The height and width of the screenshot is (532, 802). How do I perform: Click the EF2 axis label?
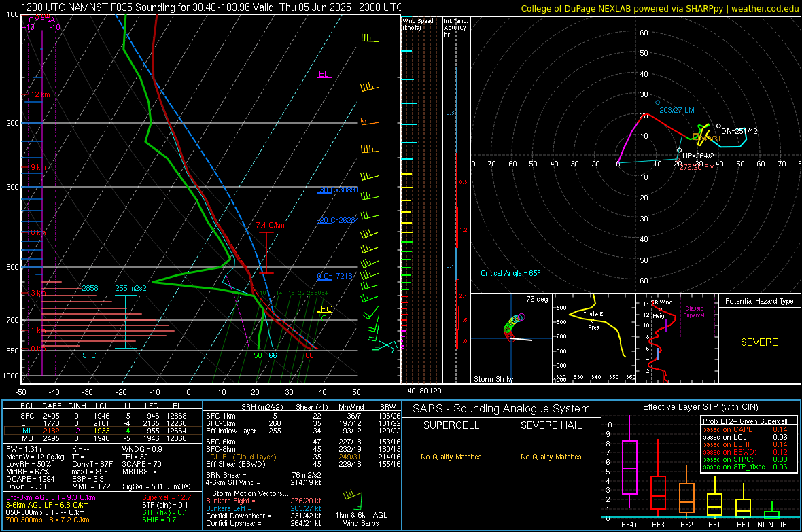click(x=686, y=525)
